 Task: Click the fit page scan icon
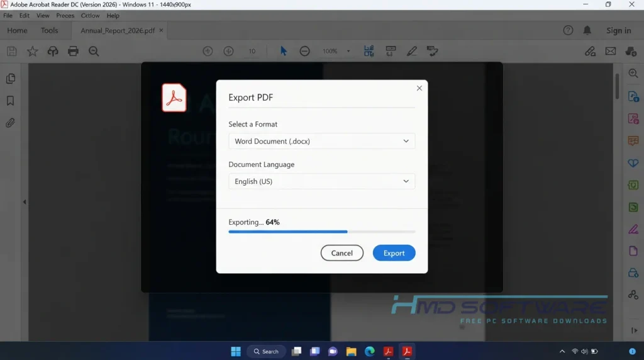pos(369,51)
